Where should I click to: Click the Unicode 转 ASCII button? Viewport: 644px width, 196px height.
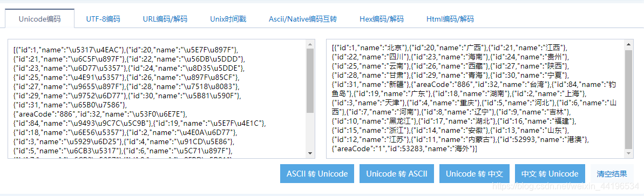(396, 174)
